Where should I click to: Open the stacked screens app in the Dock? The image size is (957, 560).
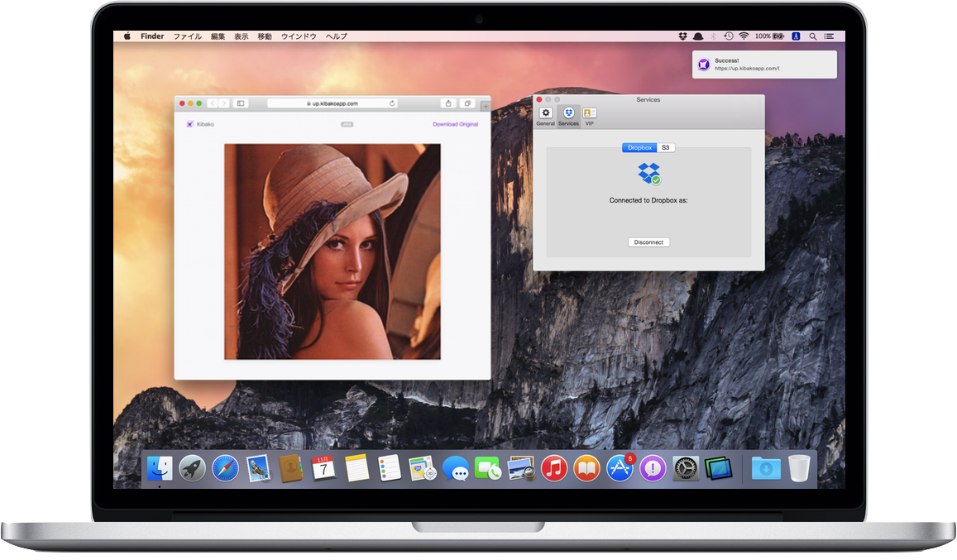[x=718, y=469]
